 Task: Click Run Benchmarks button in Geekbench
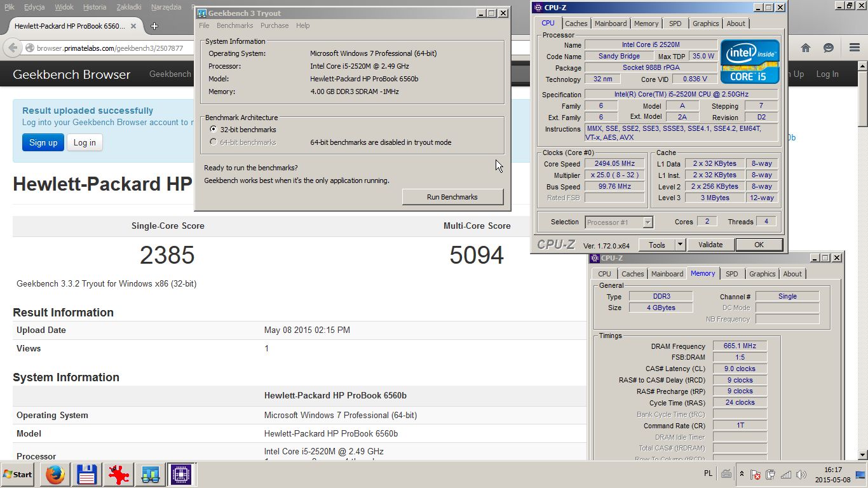coord(452,197)
